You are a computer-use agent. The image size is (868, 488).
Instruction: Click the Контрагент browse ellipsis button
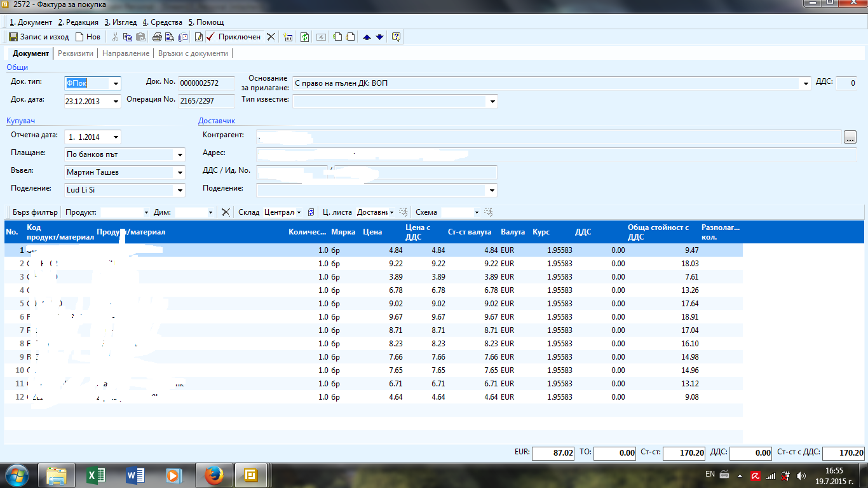(850, 137)
